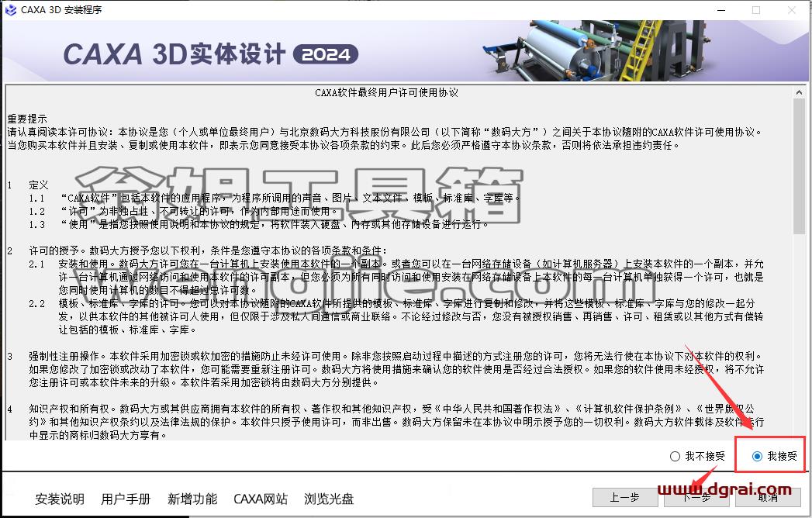812x518 pixels.
Task: Click clause 1.2 “许可” definition line
Action: tap(185, 212)
